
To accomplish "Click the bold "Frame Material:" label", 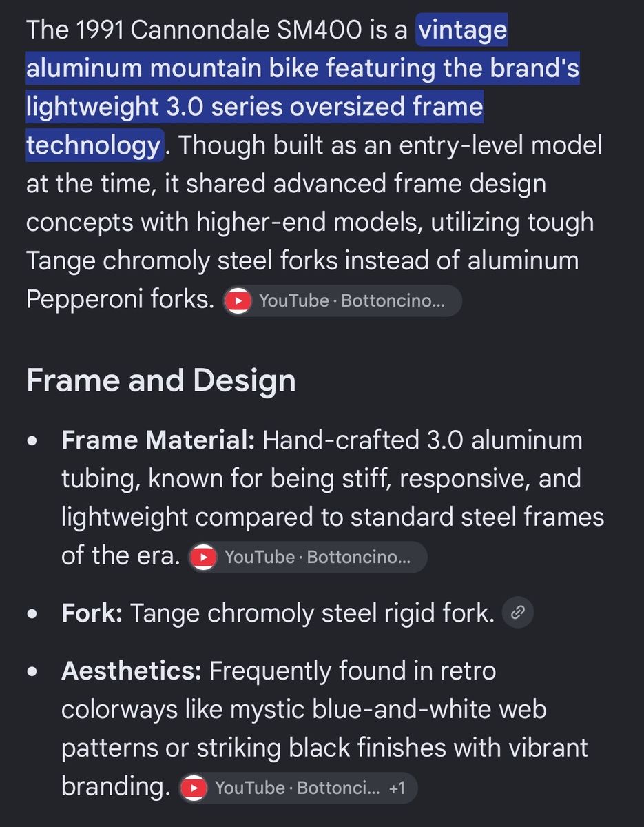I will 158,440.
